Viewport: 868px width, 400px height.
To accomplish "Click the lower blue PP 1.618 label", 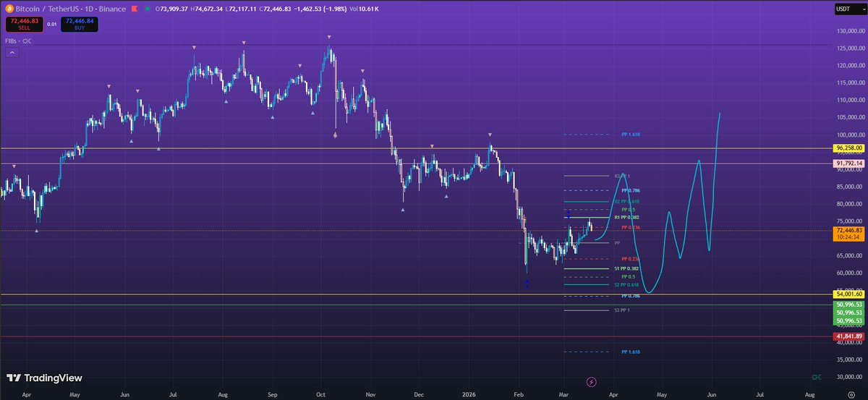I will point(630,352).
